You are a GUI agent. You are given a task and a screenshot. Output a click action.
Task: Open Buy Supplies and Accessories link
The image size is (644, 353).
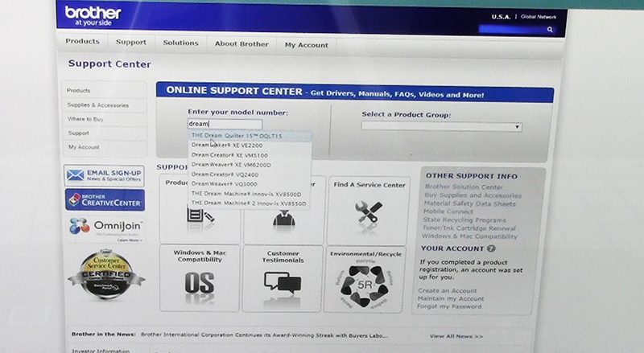[x=473, y=195]
